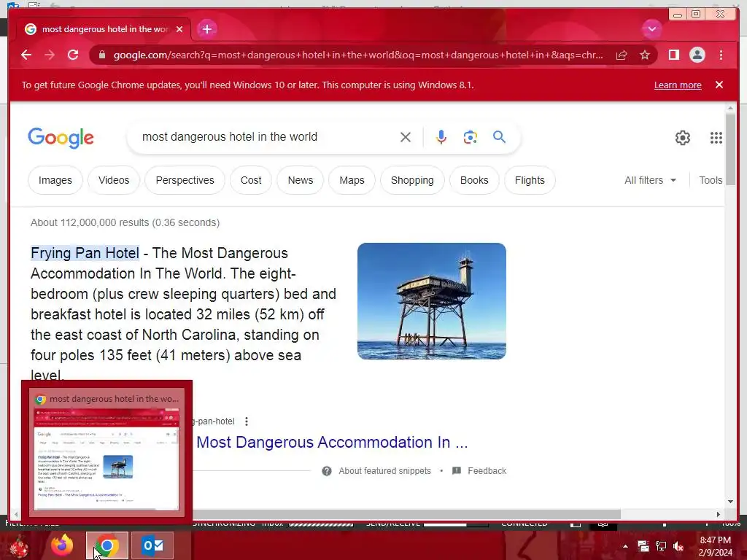
Task: Open Outlook from the taskbar
Action: tap(152, 545)
